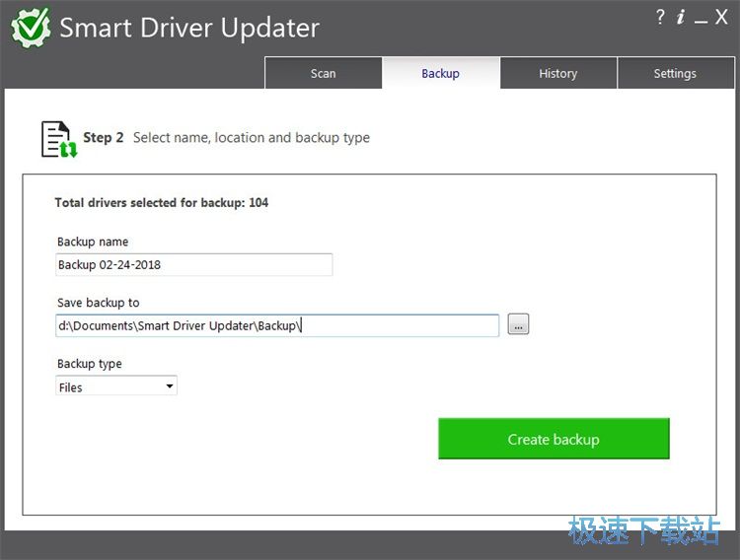Click the Smart Driver Updater title text
This screenshot has height=560, width=740.
tap(189, 28)
